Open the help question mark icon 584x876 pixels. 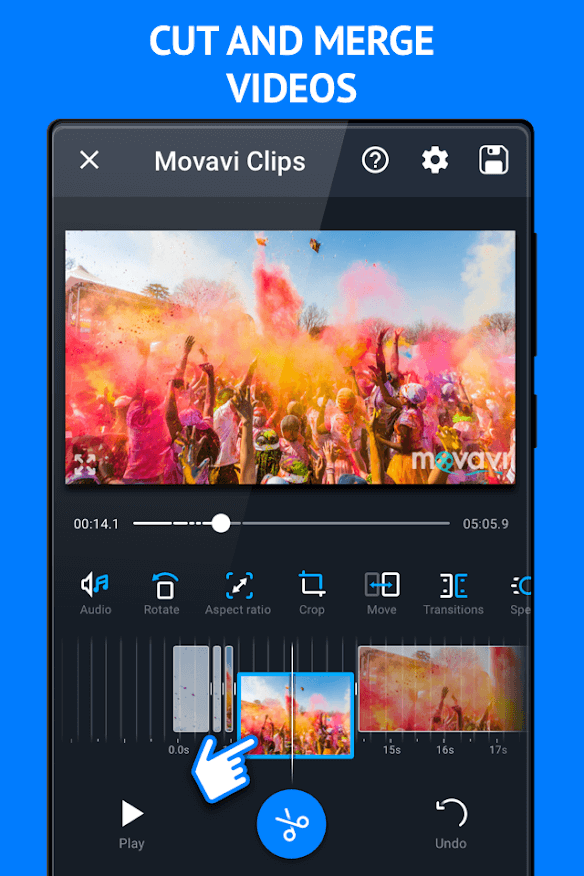point(375,160)
